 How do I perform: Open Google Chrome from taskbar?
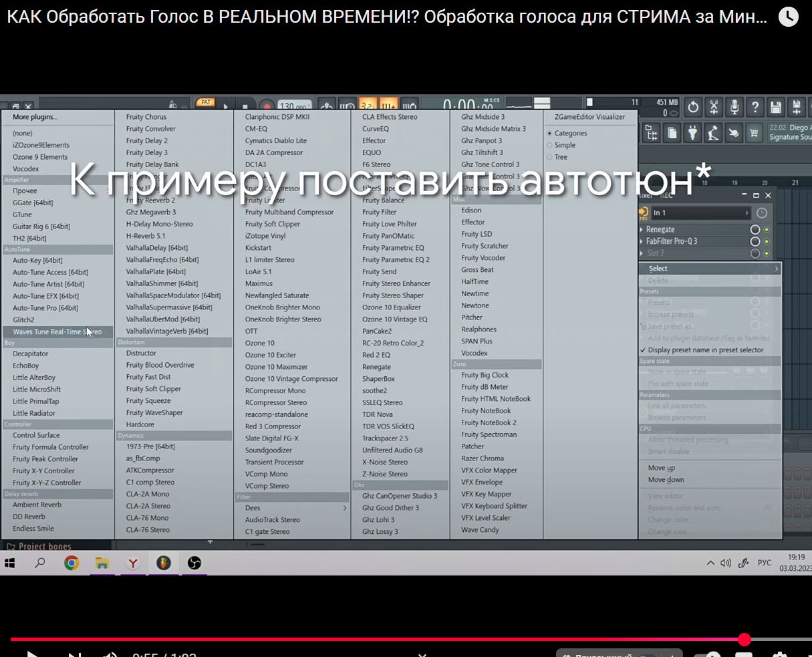point(72,563)
